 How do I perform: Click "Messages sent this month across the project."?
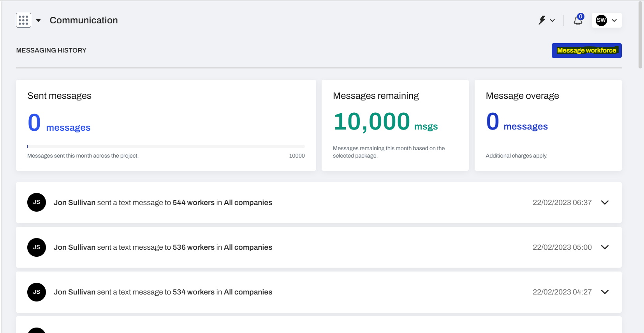coord(83,156)
